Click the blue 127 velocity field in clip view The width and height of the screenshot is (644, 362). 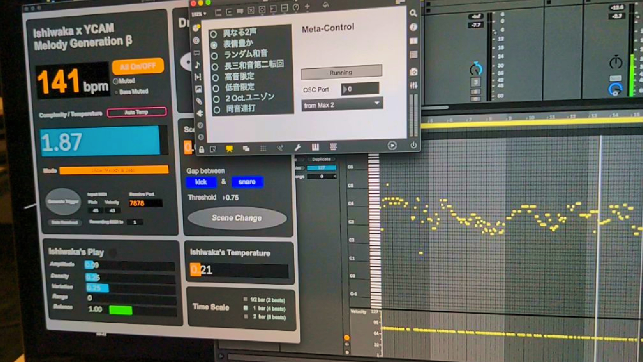[x=322, y=168]
